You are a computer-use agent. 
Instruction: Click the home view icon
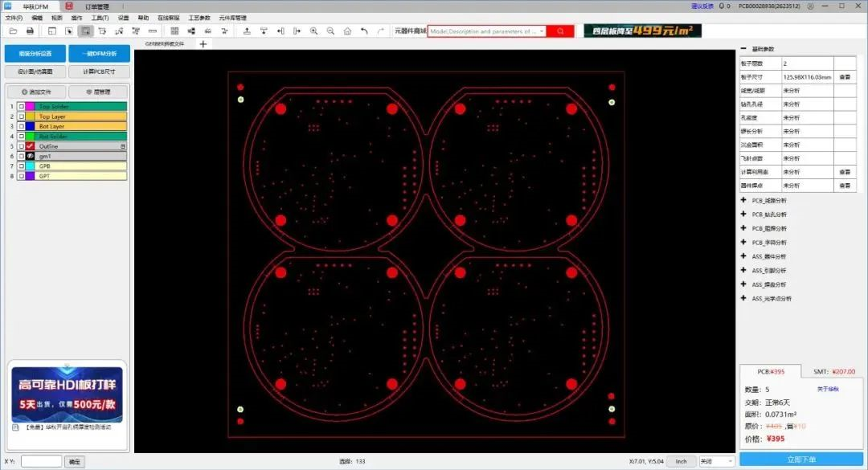[348, 31]
